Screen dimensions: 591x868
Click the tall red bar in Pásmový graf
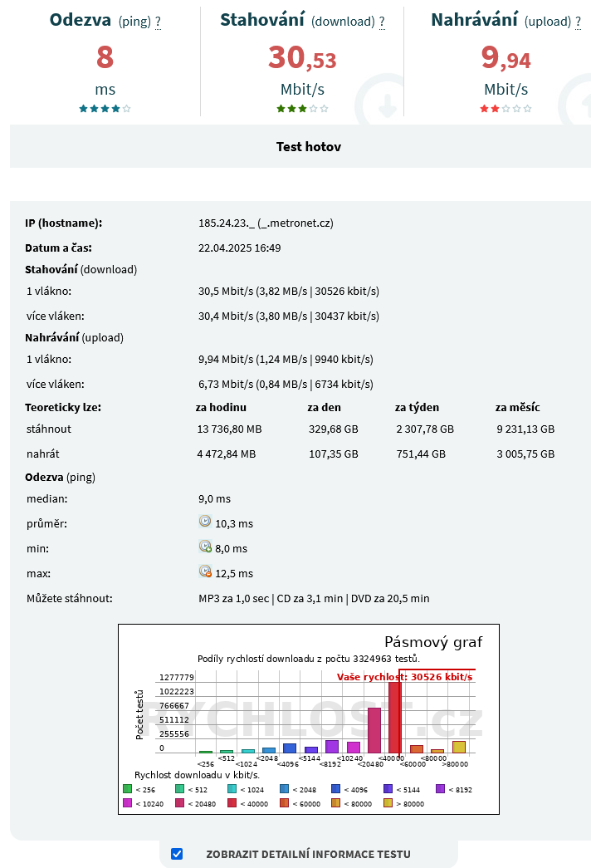coord(394,718)
